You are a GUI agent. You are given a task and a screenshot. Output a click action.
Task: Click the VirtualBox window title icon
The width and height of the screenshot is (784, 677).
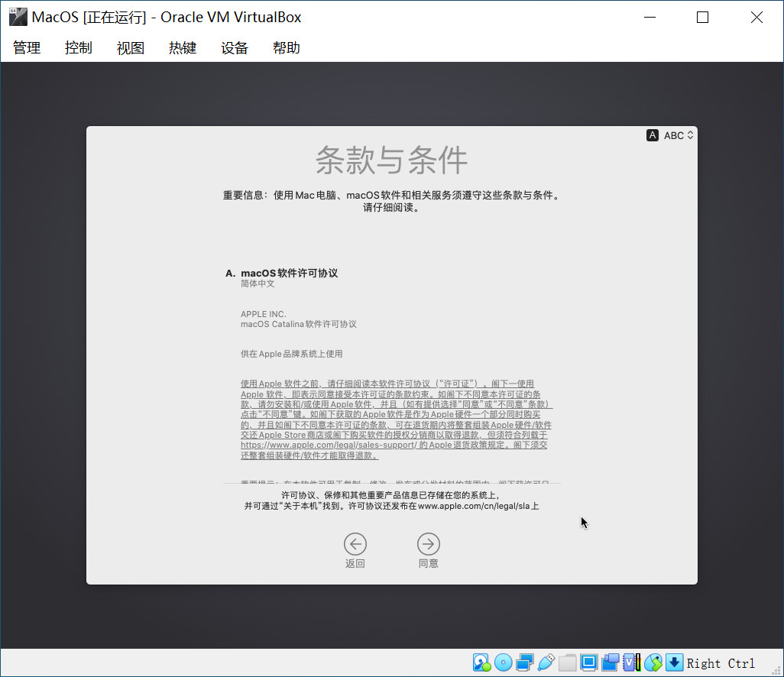(18, 17)
